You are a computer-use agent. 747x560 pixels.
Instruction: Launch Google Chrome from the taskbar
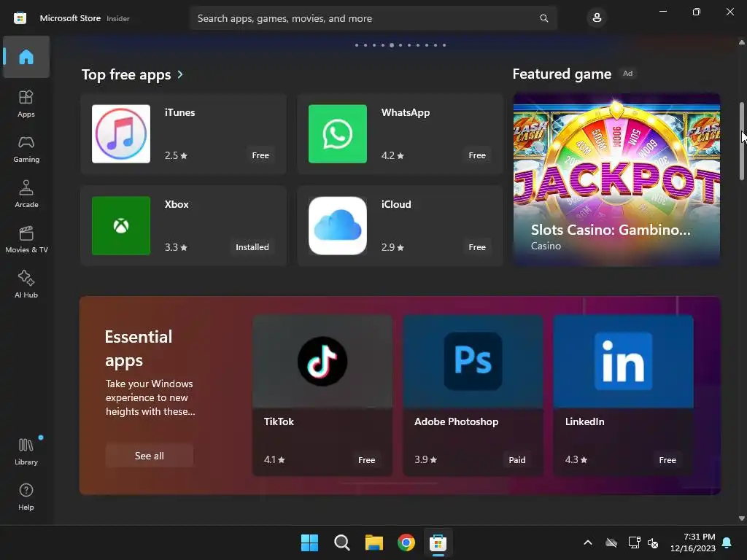pyautogui.click(x=406, y=542)
